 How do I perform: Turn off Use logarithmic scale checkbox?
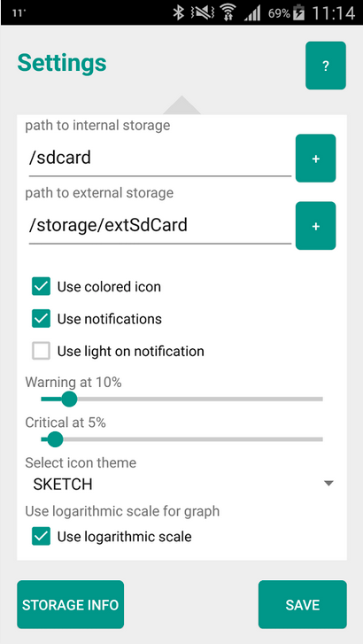[x=41, y=537]
